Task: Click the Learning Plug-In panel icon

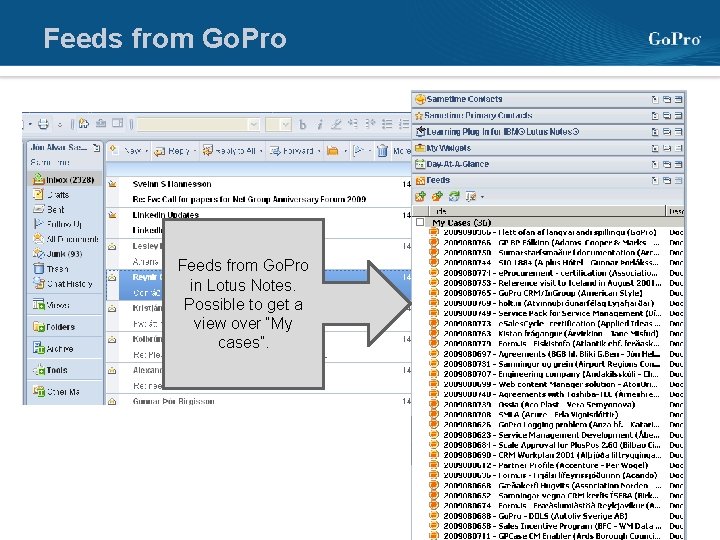Action: coord(420,132)
